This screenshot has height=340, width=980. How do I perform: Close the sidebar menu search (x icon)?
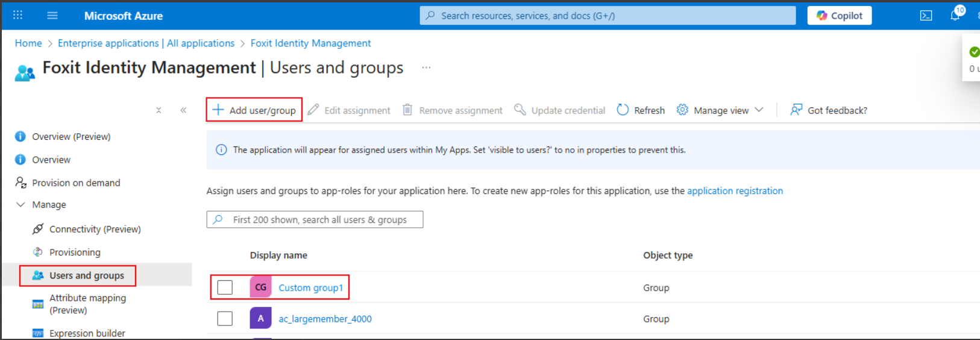pyautogui.click(x=159, y=110)
